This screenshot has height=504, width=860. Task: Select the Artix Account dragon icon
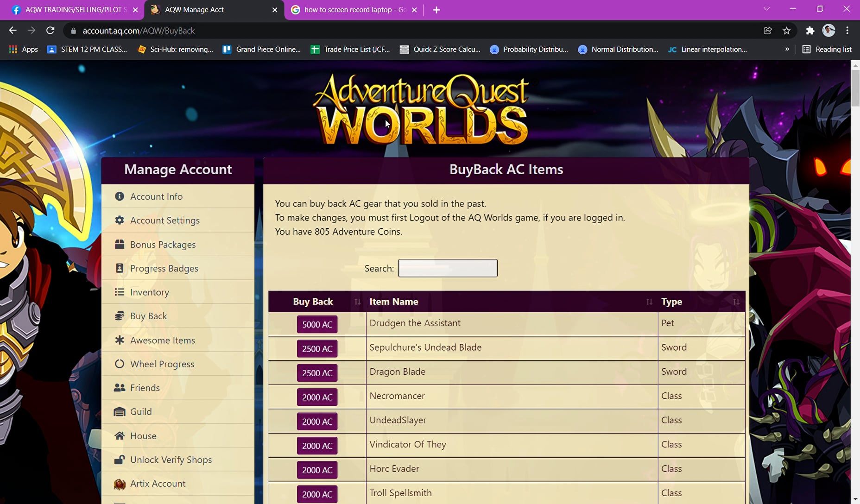click(x=120, y=484)
